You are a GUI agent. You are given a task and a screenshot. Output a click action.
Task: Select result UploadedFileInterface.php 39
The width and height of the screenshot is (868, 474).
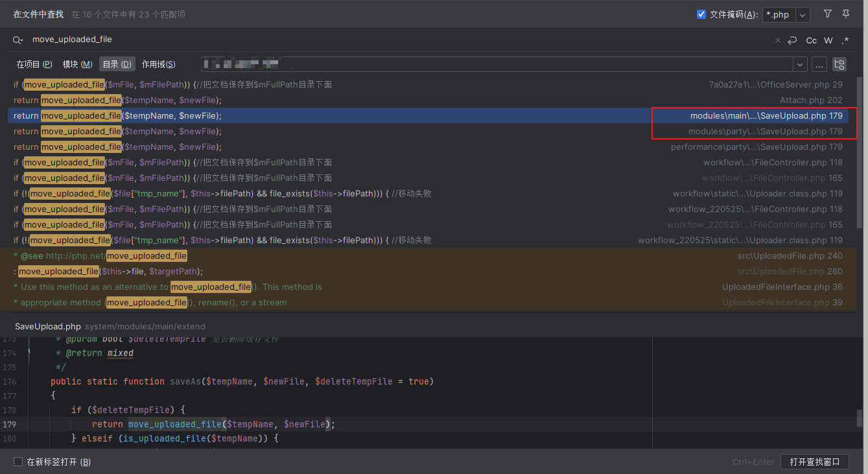(428, 303)
